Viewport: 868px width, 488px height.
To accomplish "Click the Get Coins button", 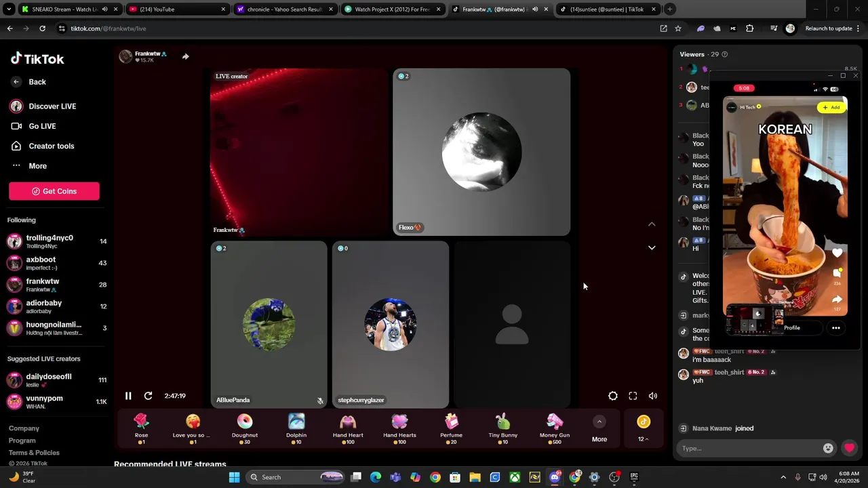I will coord(54,191).
